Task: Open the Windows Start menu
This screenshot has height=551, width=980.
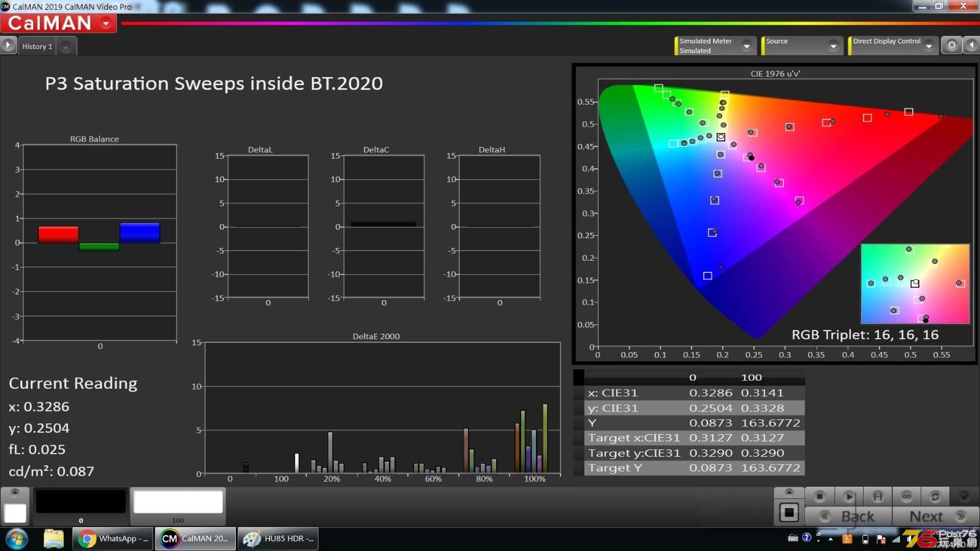Action: tap(17, 539)
